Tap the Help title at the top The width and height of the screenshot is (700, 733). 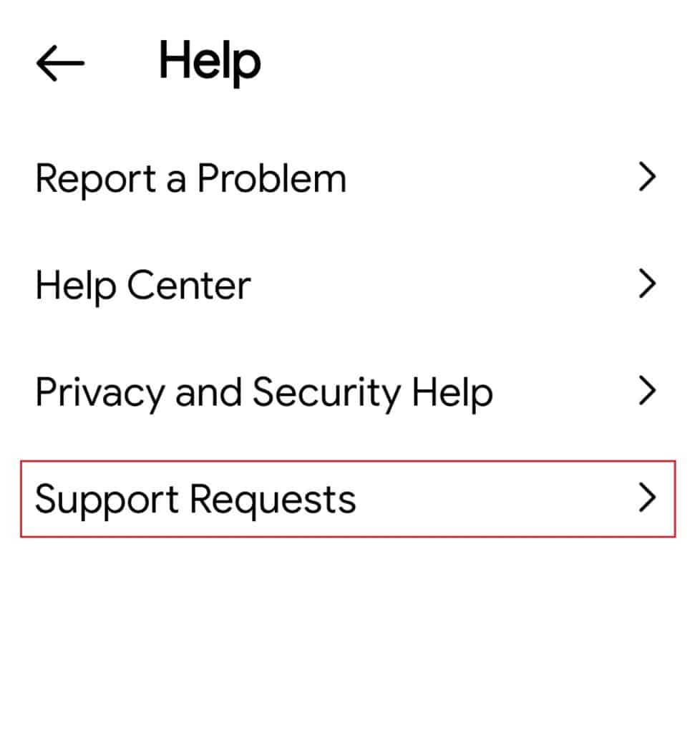coord(208,60)
